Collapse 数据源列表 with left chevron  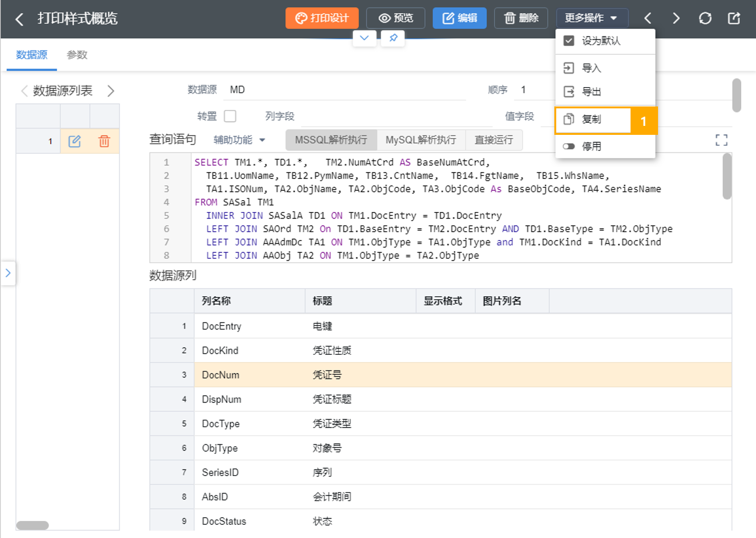point(25,91)
